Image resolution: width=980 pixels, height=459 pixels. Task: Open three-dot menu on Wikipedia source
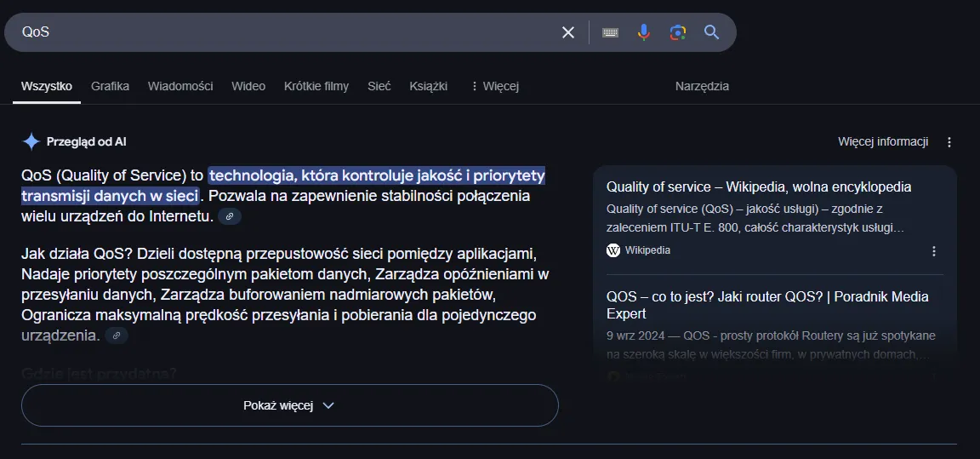click(934, 250)
